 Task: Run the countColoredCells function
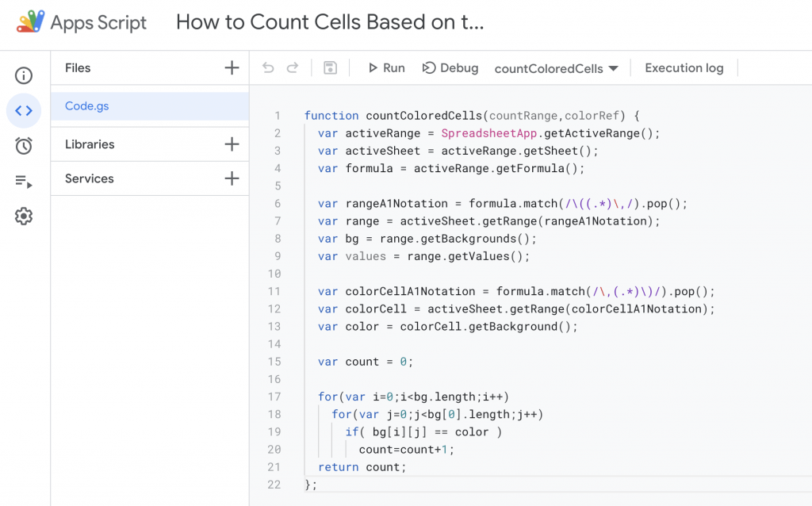click(x=386, y=67)
